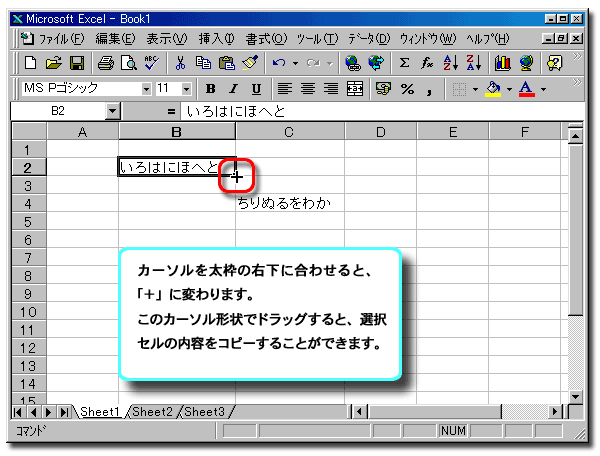Toggle Align Left
The image size is (600, 456).
pos(284,89)
